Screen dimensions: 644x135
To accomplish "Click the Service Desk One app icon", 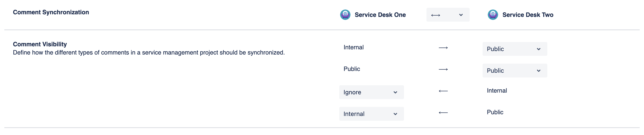I will point(346,14).
